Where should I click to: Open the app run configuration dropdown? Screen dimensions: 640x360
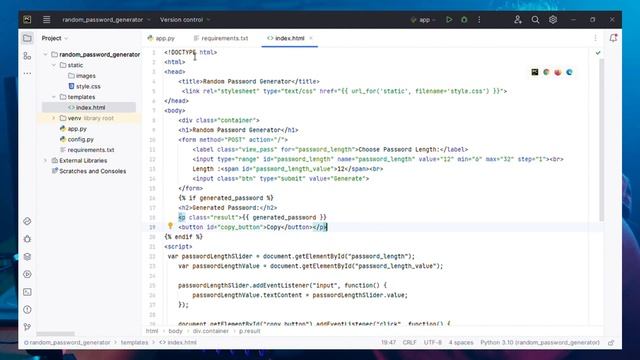pos(423,20)
